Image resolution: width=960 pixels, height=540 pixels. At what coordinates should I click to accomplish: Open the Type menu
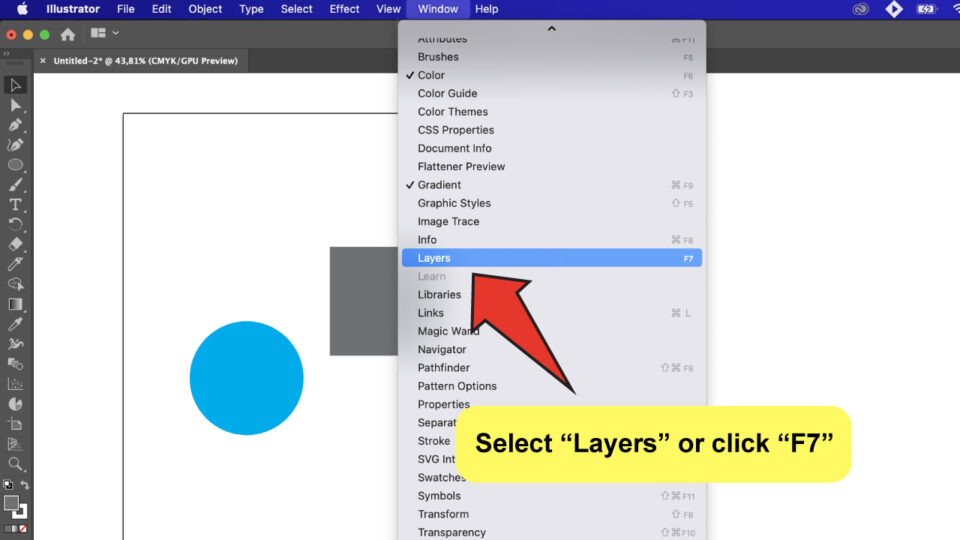coord(251,9)
